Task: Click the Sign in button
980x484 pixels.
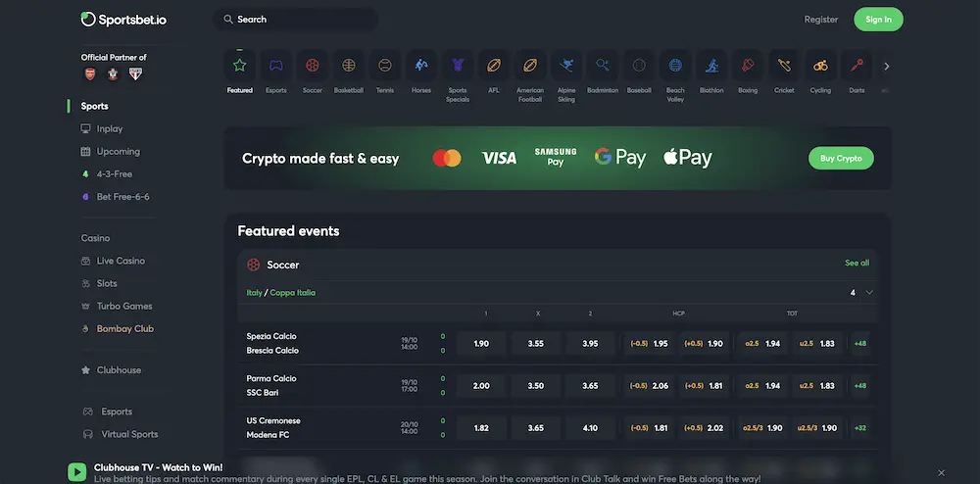Action: pos(878,20)
